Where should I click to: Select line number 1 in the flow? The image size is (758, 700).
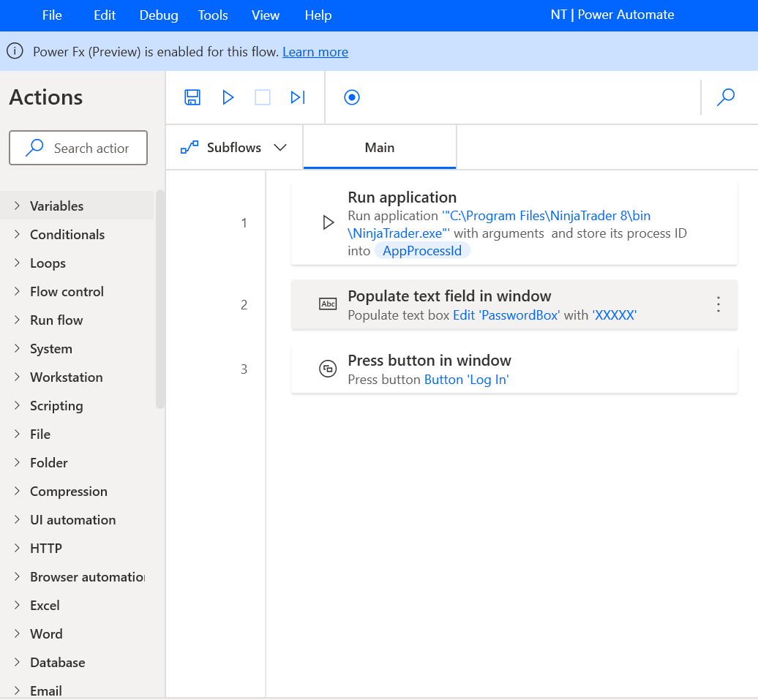point(244,223)
